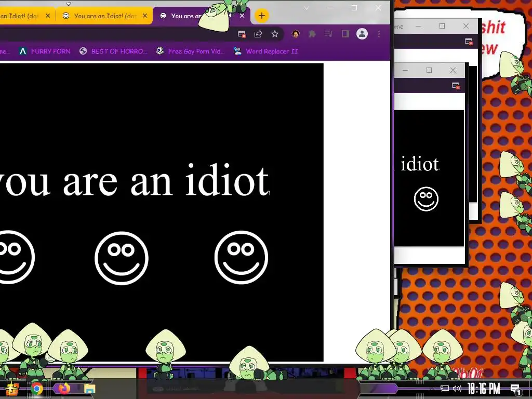The image size is (532, 399).
Task: Click the pop-up blocked icon in front small popup
Action: (x=456, y=86)
